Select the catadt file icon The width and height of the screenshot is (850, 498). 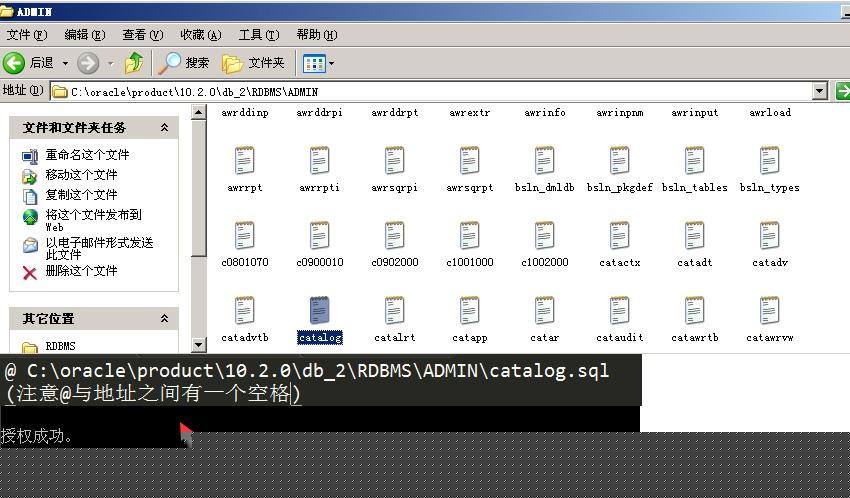(694, 236)
